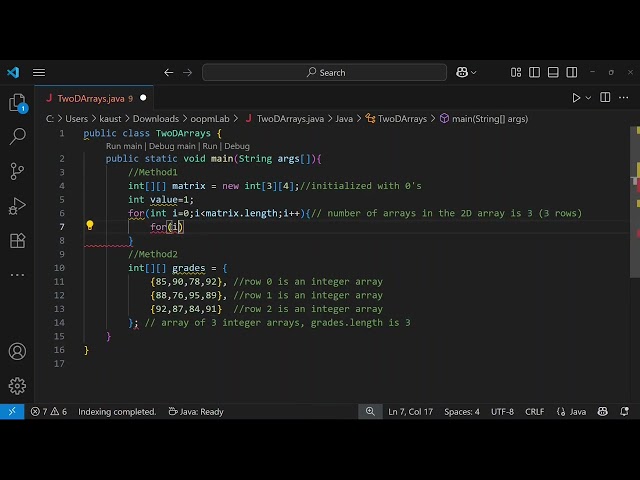640x480 pixels.
Task: Click the command center Search box
Action: (x=324, y=73)
